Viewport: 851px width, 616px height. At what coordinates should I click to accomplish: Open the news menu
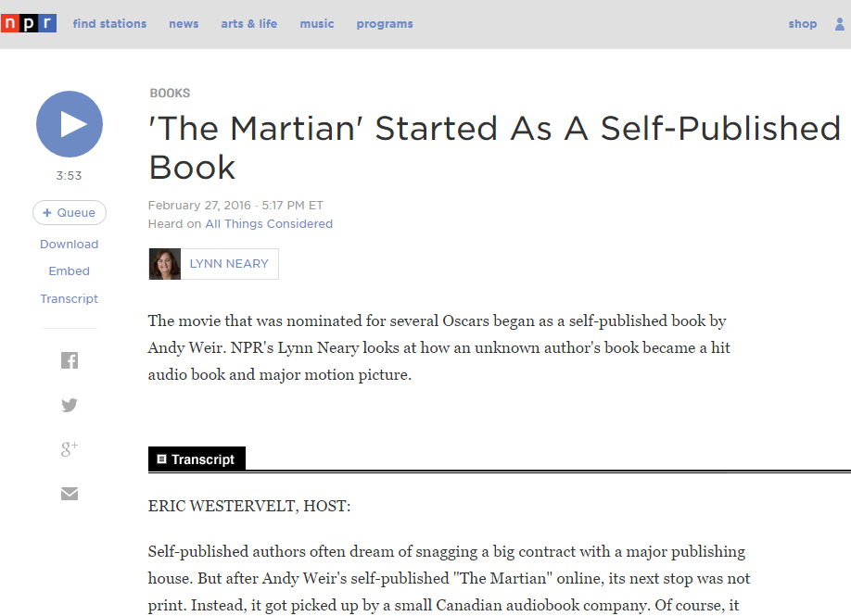pyautogui.click(x=184, y=24)
